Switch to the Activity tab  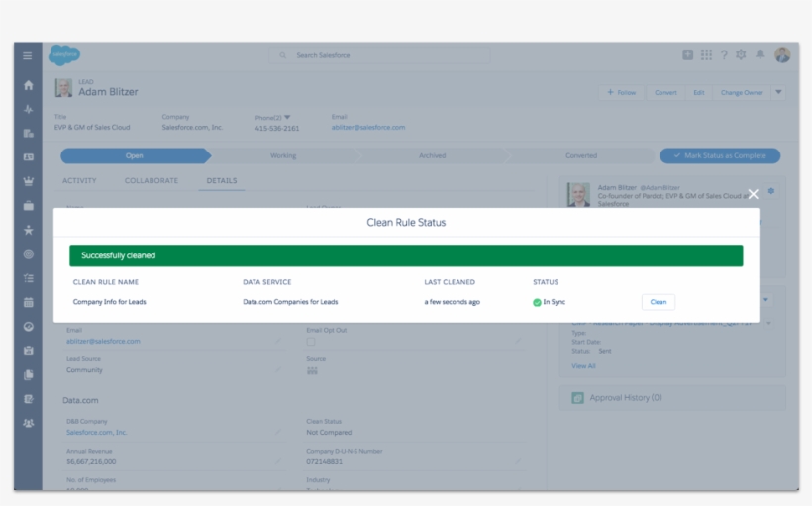point(79,181)
